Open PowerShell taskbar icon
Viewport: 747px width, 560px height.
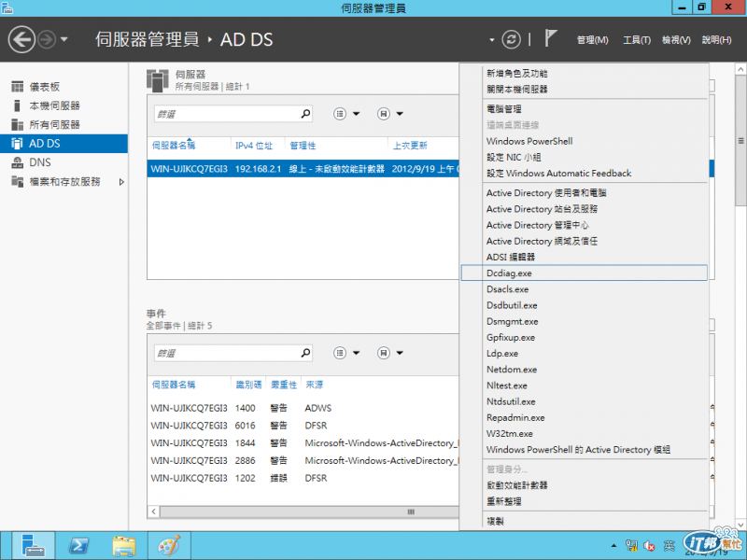[78, 546]
